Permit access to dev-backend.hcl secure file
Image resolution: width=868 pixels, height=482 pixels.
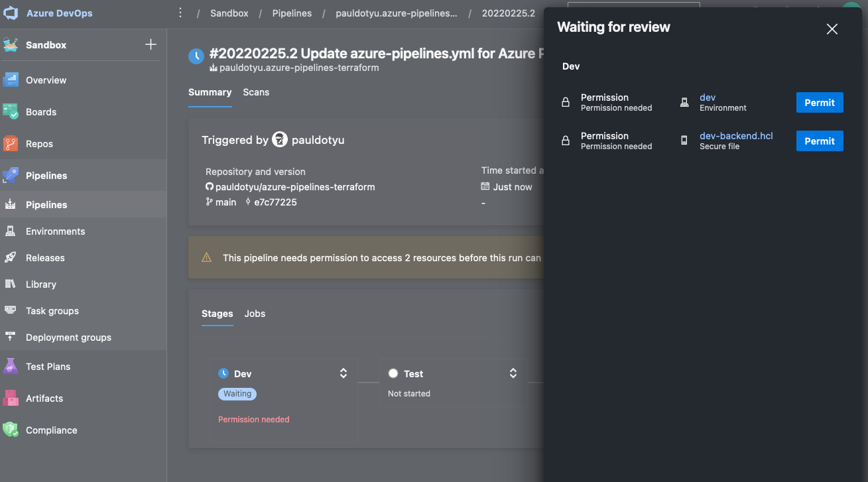[819, 141]
